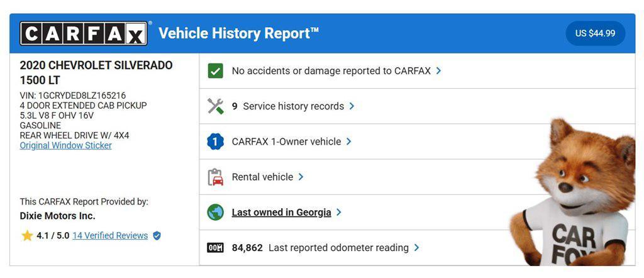Viewport: 644px width, 278px height.
Task: Click the CARFAX logo in header
Action: point(84,33)
